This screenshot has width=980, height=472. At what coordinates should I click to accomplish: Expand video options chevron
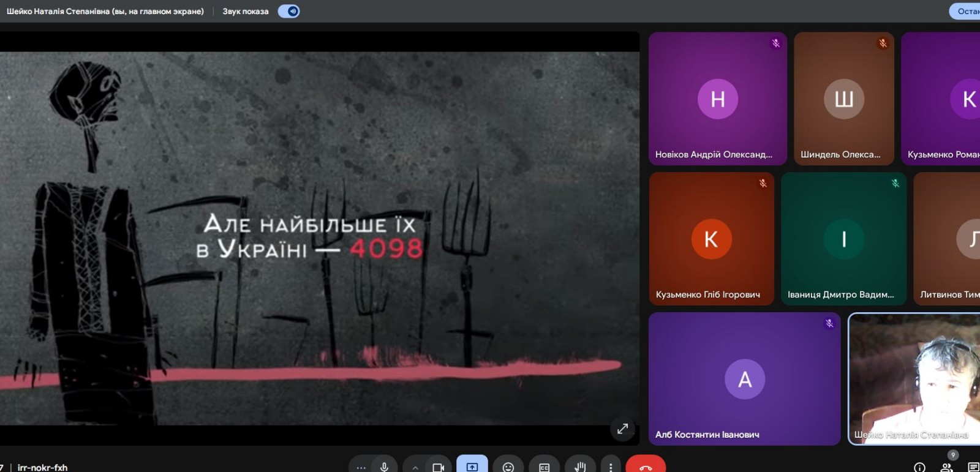pos(415,467)
